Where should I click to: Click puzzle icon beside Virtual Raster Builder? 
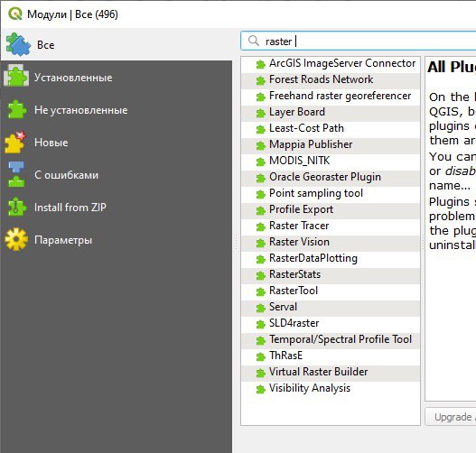pos(260,373)
